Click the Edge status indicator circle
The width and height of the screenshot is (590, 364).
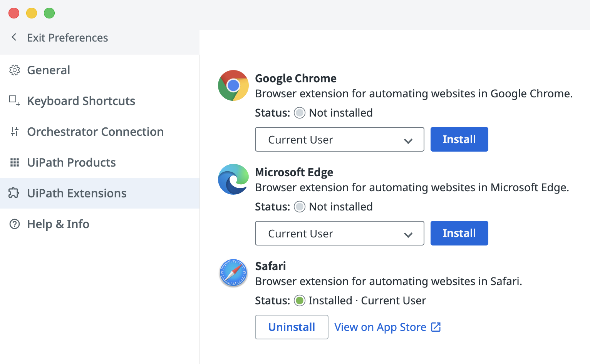[299, 207]
